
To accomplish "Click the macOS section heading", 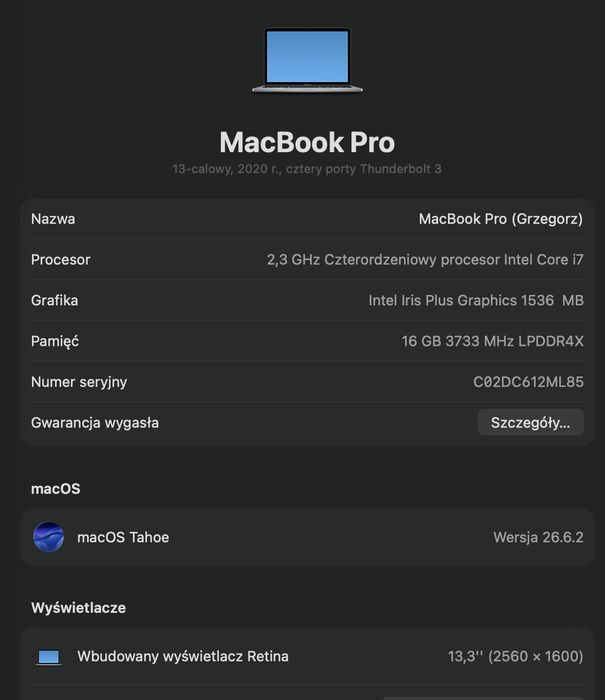I will 56,489.
